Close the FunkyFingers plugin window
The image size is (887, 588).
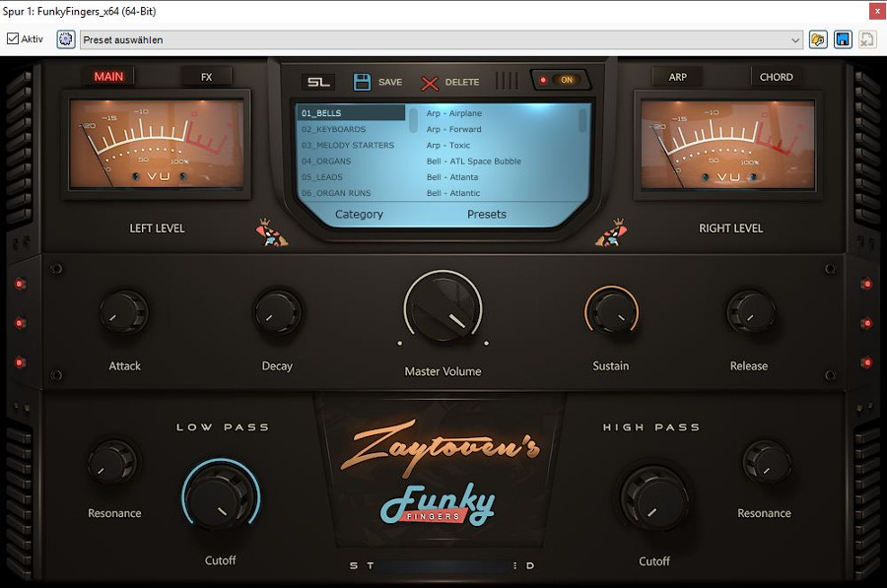877,11
